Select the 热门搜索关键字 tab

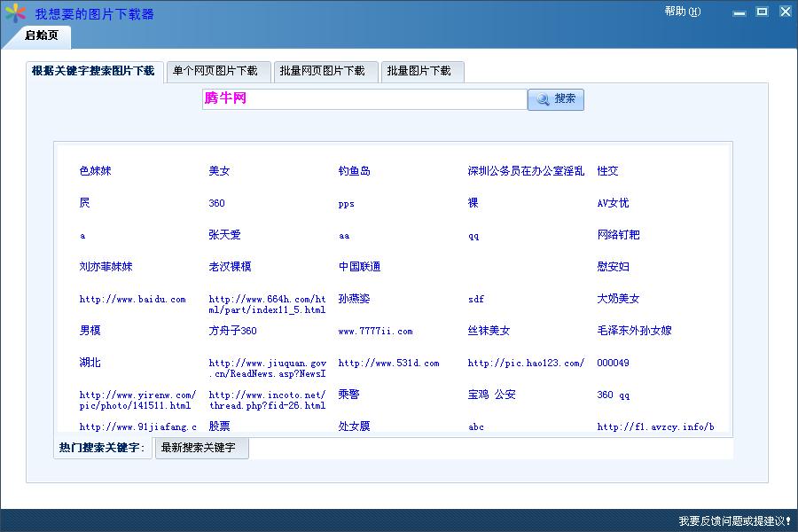102,448
